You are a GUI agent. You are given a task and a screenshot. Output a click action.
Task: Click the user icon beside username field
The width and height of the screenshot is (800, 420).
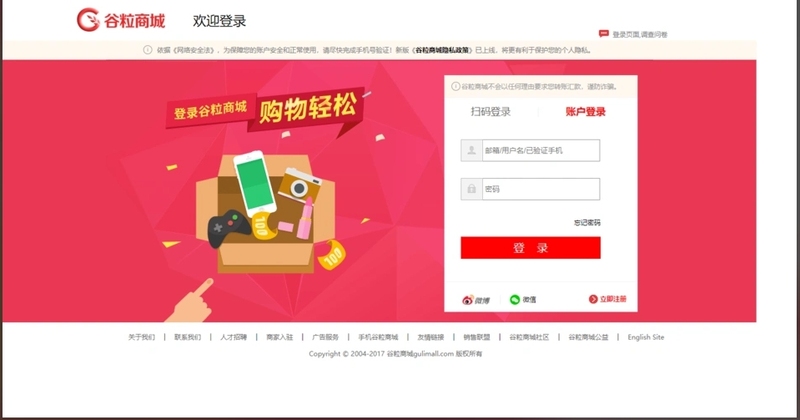tap(471, 151)
